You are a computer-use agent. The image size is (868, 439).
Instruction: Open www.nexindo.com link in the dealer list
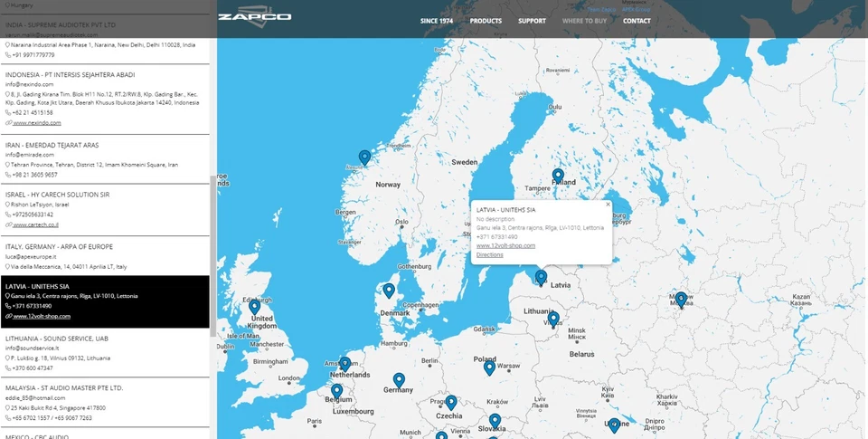[x=30, y=122]
